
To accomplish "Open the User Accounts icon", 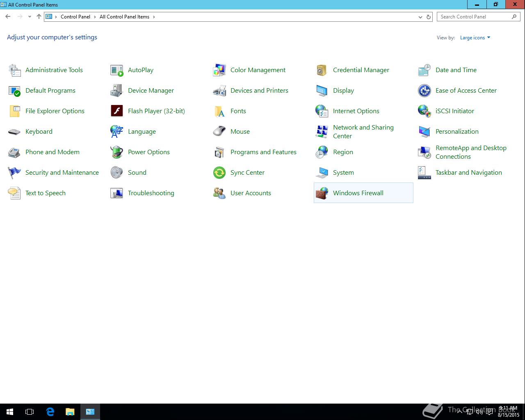I will point(219,193).
